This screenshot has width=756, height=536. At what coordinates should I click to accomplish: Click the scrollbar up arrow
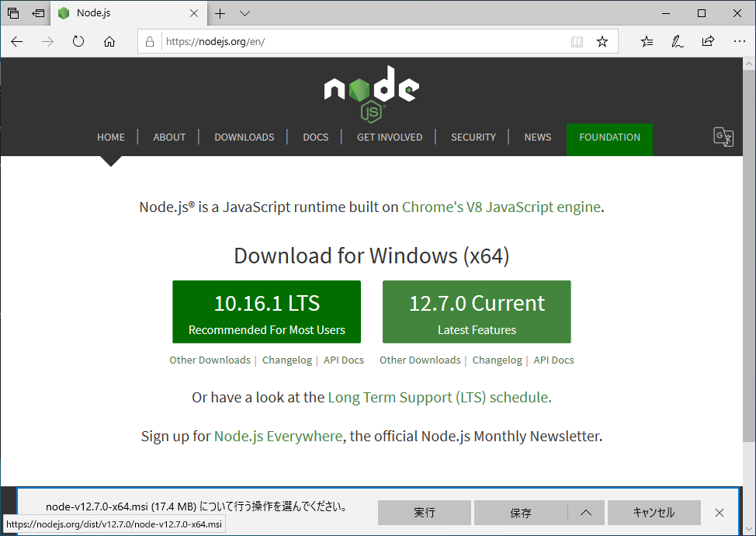[749, 64]
